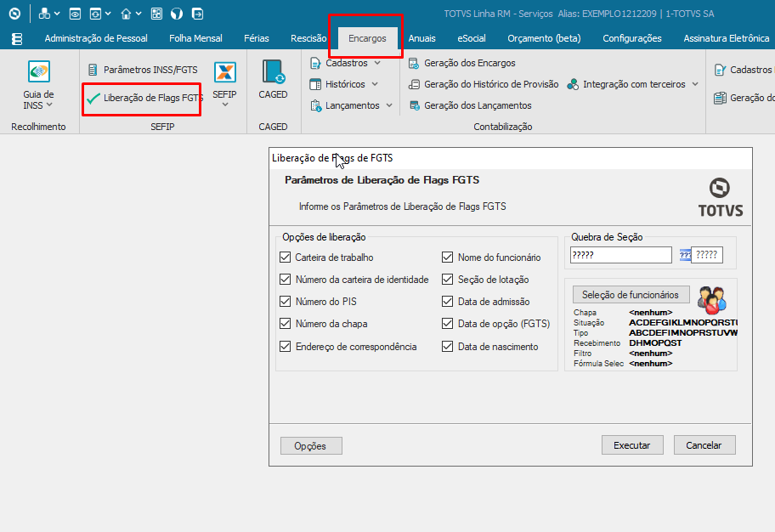775x532 pixels.
Task: Click Seleção de funcionários button
Action: tap(631, 295)
